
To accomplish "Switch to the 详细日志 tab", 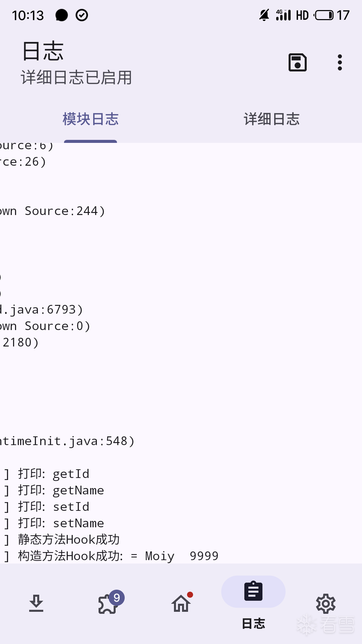I will pos(271,119).
